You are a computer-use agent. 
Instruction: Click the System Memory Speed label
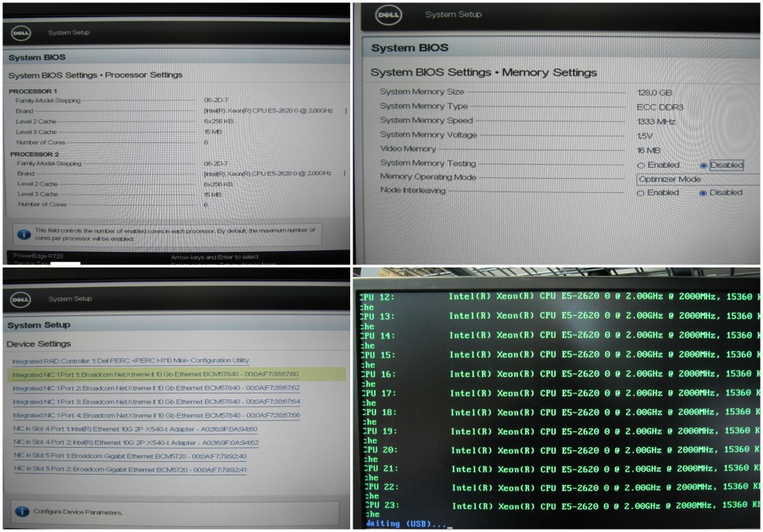click(425, 120)
